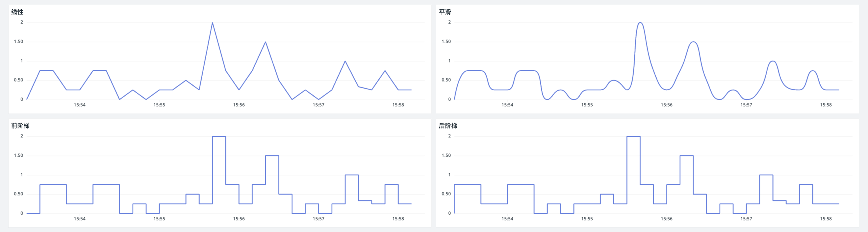The width and height of the screenshot is (868, 232).
Task: Click the y-axis label 2 in 前阶梯 chart
Action: (x=22, y=136)
